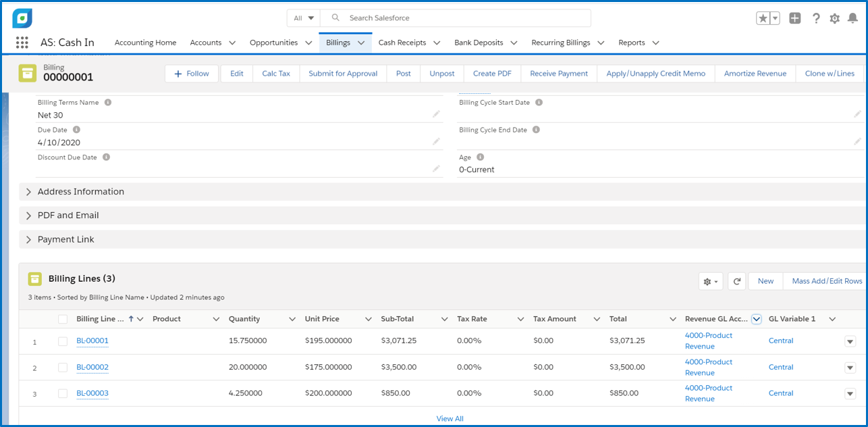Screen dimensions: 868x427
Task: Click the Create PDF button
Action: pyautogui.click(x=492, y=74)
